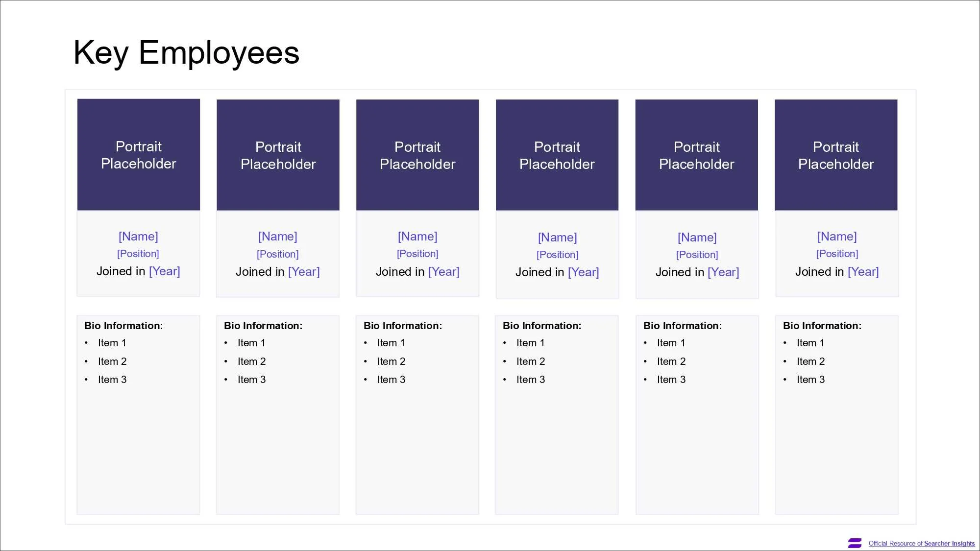Click the Searcher Insights logo icon
This screenshot has height=551, width=980.
click(x=855, y=543)
